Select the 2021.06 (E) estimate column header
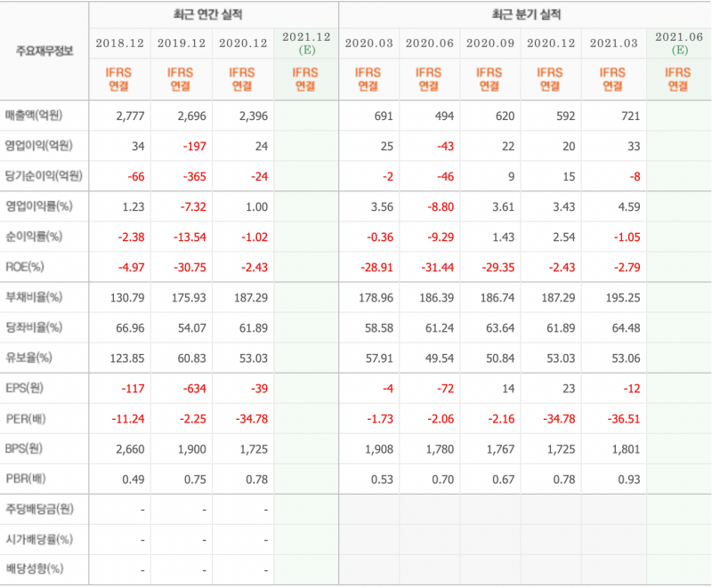 tap(679, 44)
